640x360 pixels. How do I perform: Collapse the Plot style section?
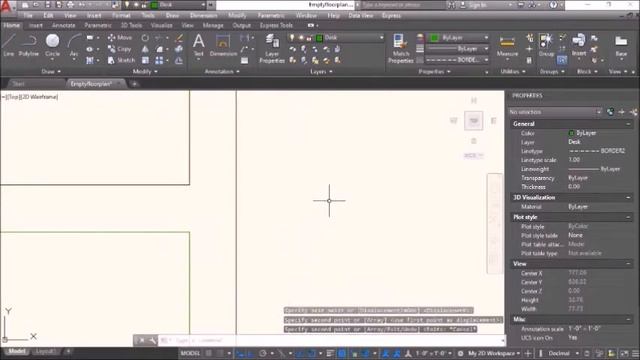628,217
